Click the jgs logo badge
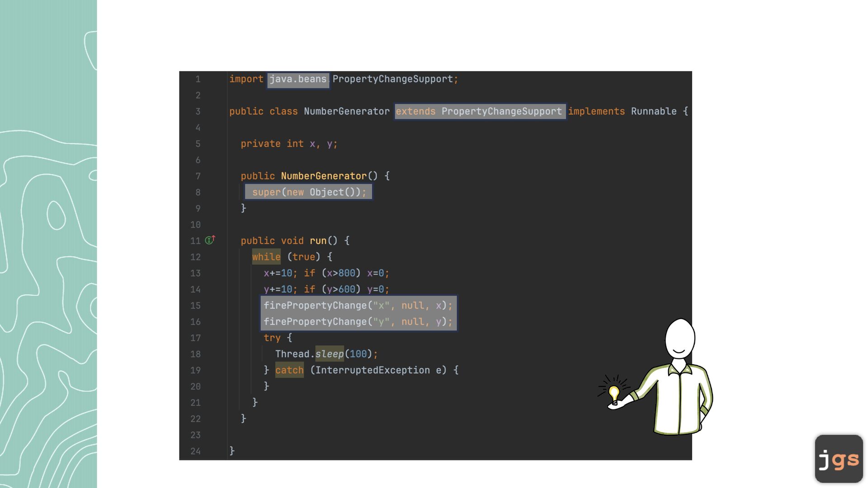 tap(839, 459)
